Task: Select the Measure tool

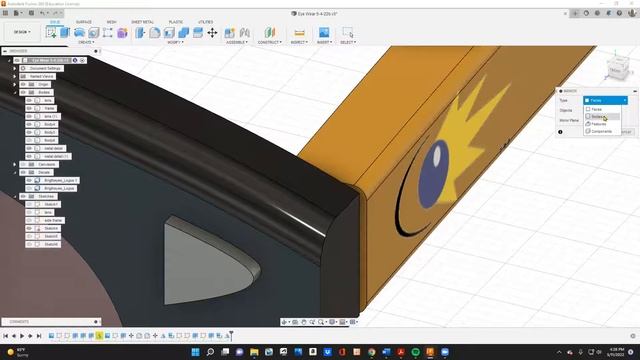Action: [299, 32]
